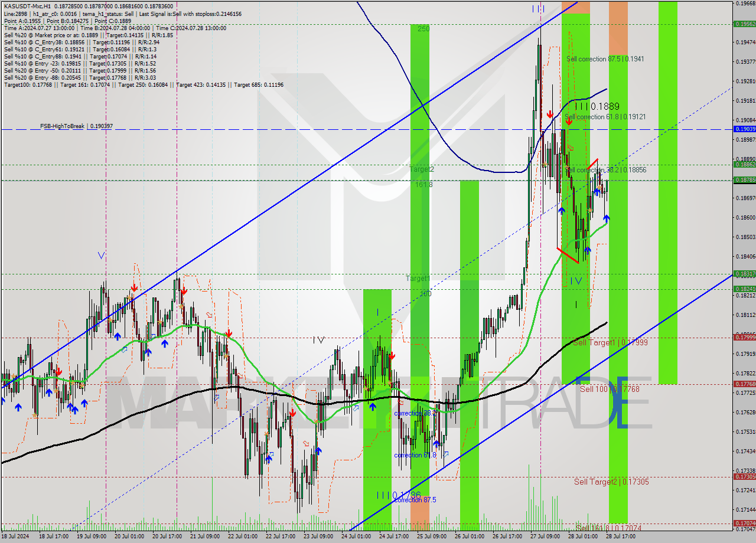The height and width of the screenshot is (543, 756).
Task: Click the blue 'correction 38.2' label
Action: (x=415, y=414)
